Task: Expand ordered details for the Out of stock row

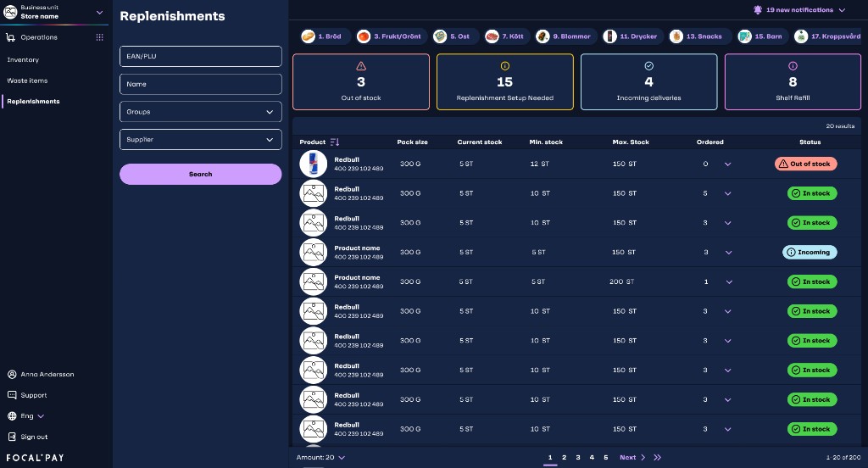Action: point(728,164)
